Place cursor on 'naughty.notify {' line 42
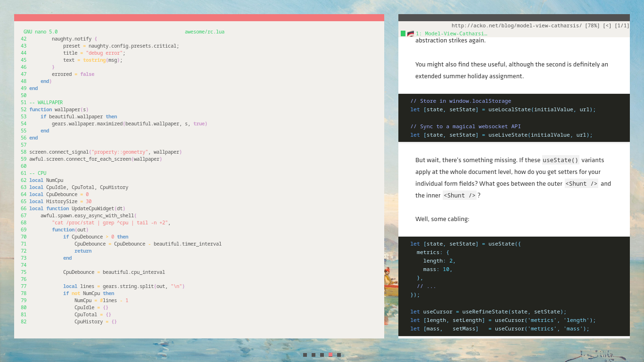 click(74, 39)
